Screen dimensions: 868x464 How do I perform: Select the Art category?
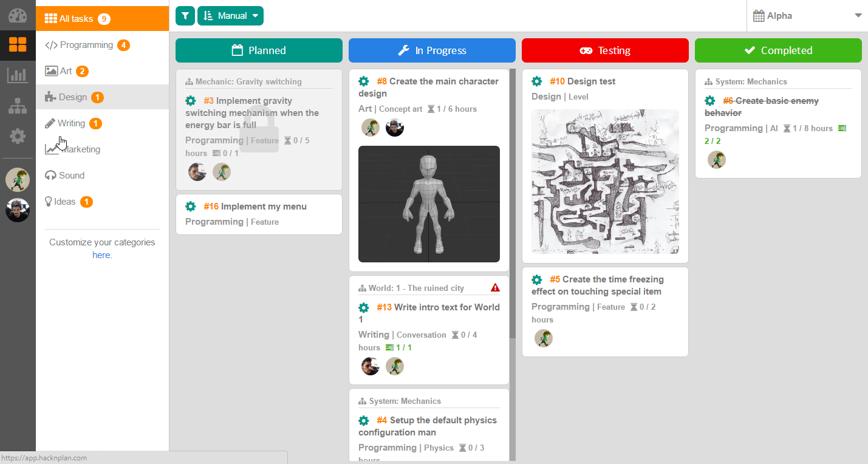tap(66, 71)
